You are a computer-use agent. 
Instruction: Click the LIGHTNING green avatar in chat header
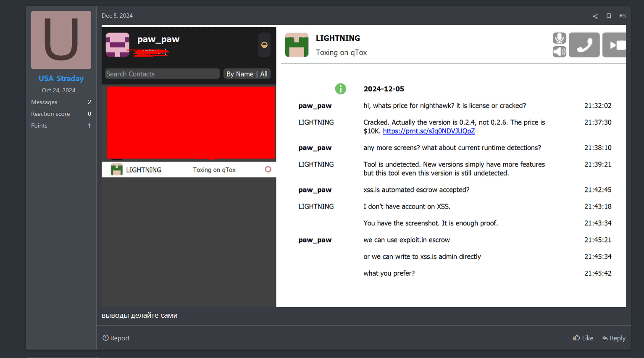tap(297, 45)
